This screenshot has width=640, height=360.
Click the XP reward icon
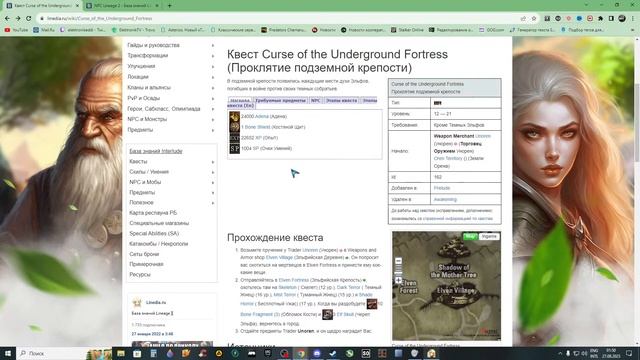point(234,138)
